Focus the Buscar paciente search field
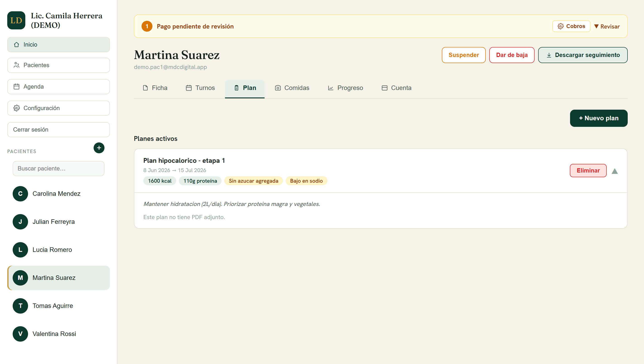 tap(59, 168)
